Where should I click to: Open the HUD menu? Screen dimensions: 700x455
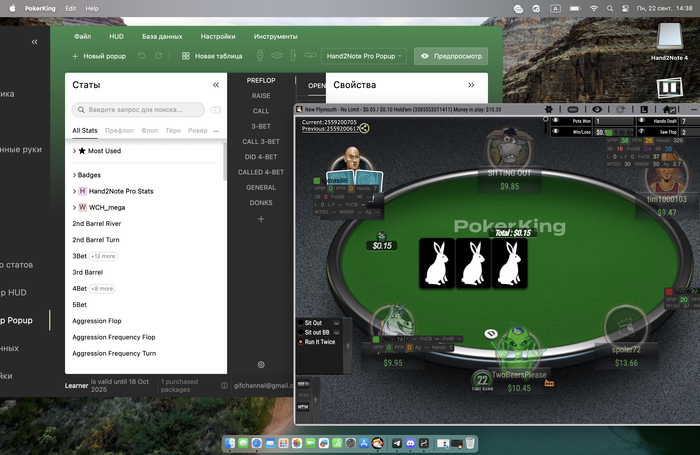(x=117, y=37)
